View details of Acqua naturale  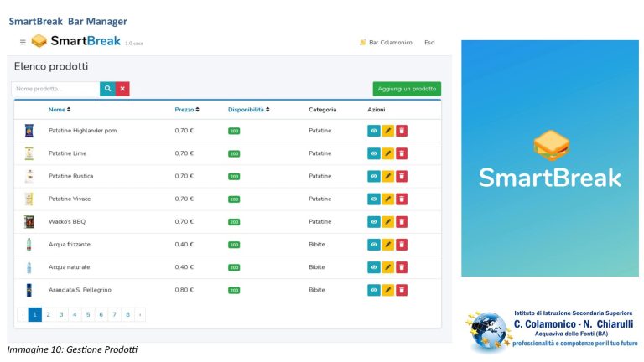pyautogui.click(x=374, y=267)
